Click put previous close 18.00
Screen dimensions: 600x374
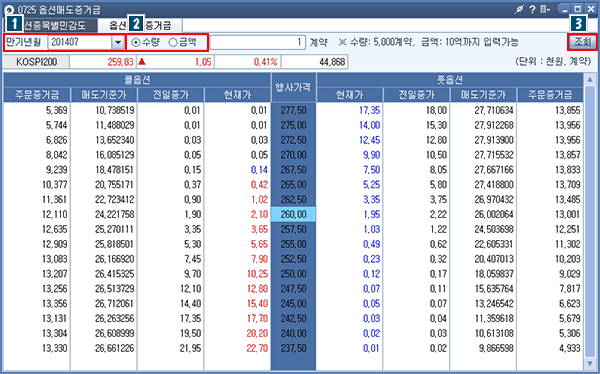pyautogui.click(x=436, y=110)
